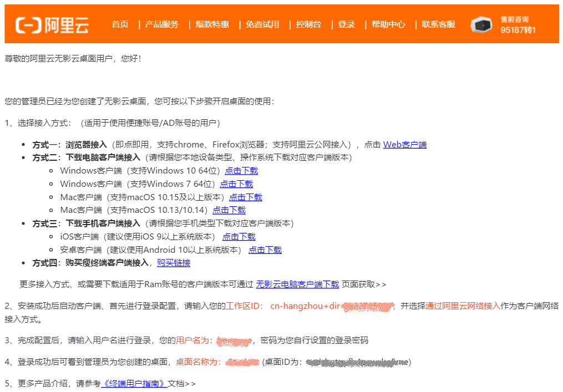Download the iOS客户端 via 点击下载

click(x=239, y=237)
